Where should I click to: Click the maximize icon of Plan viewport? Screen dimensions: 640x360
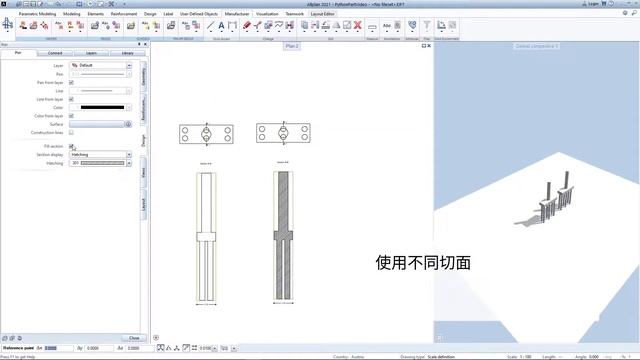(424, 46)
